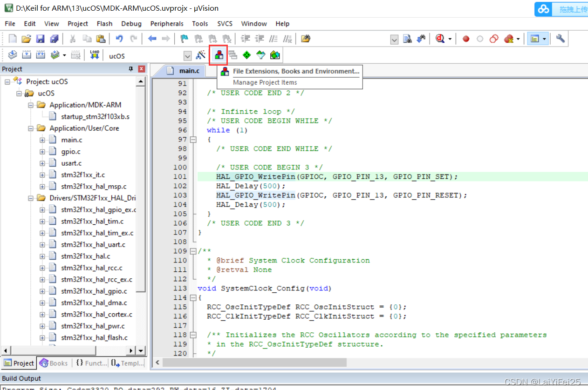The image size is (588, 390).
Task: Open the Flash menu
Action: [x=104, y=24]
